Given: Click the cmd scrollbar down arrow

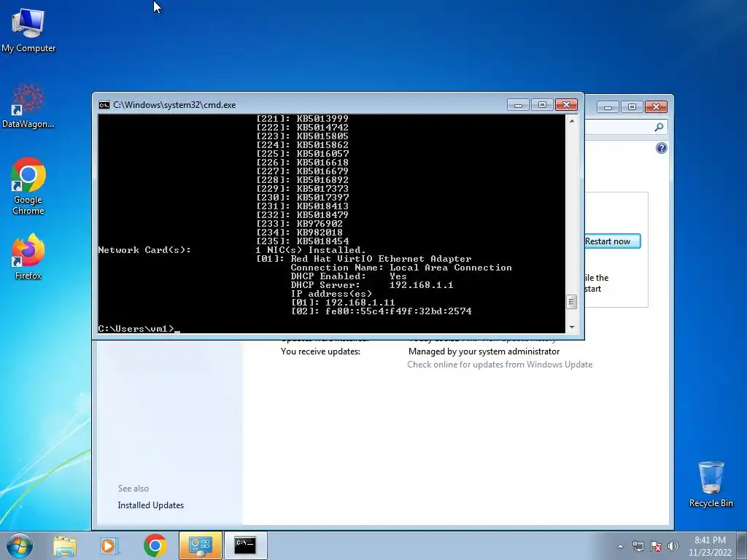Looking at the screenshot, I should [x=572, y=327].
